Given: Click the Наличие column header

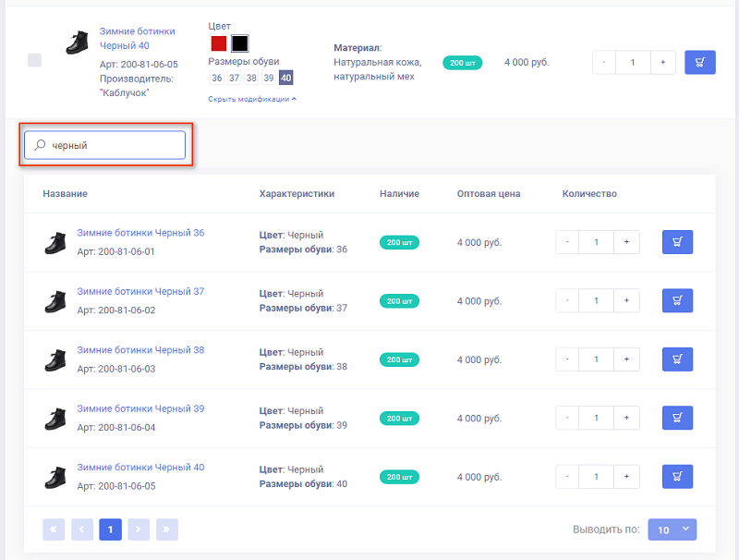Looking at the screenshot, I should click(399, 194).
